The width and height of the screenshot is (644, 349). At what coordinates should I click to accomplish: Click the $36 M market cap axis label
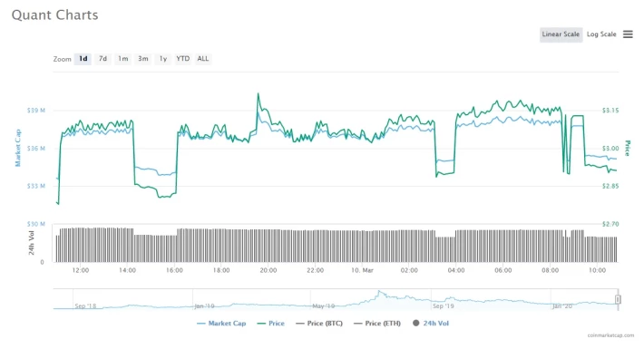click(x=36, y=149)
